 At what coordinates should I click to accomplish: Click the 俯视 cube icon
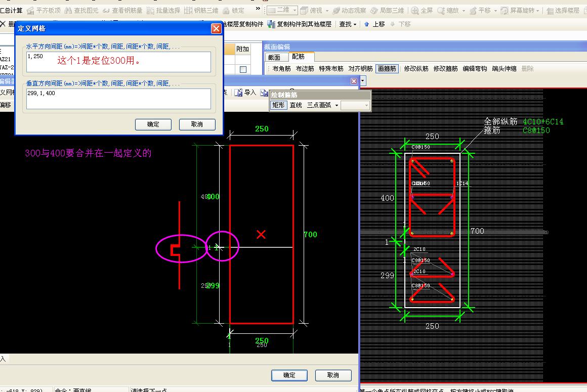[304, 11]
